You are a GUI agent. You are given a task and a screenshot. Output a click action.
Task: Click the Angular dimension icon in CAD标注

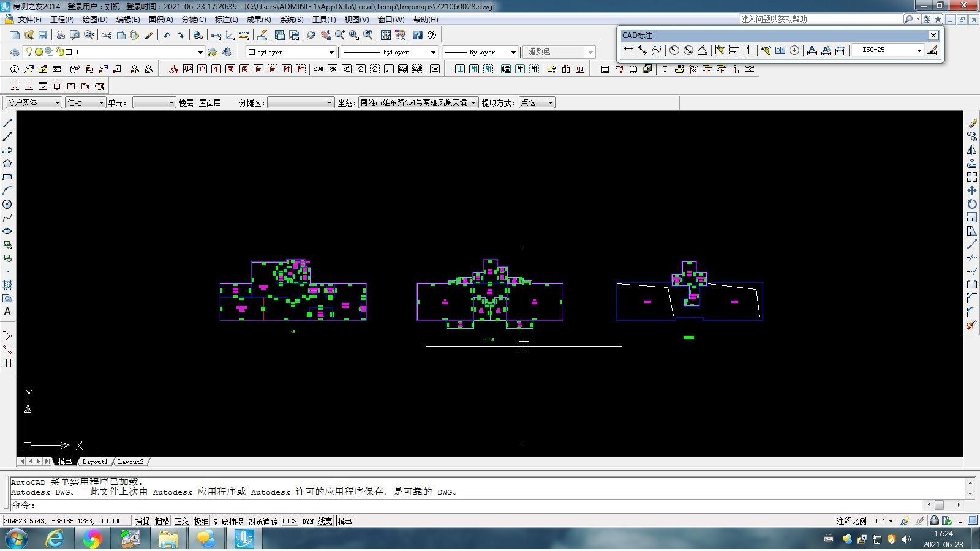[703, 50]
